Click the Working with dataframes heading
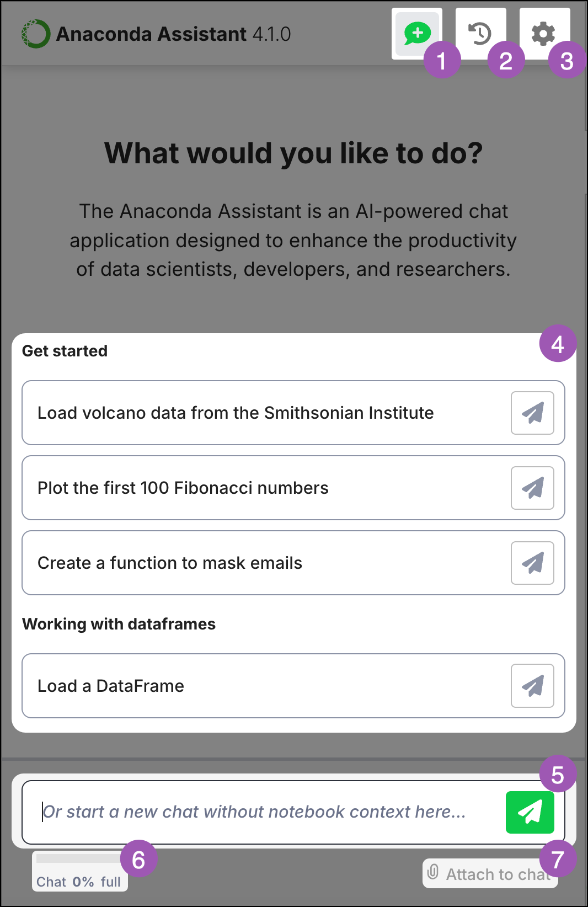 click(119, 624)
